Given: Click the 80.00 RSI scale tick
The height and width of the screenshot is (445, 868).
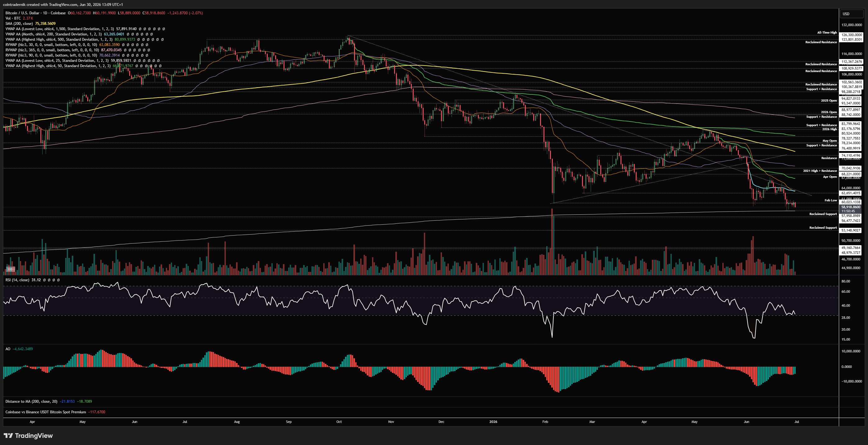Looking at the screenshot, I should click(846, 281).
